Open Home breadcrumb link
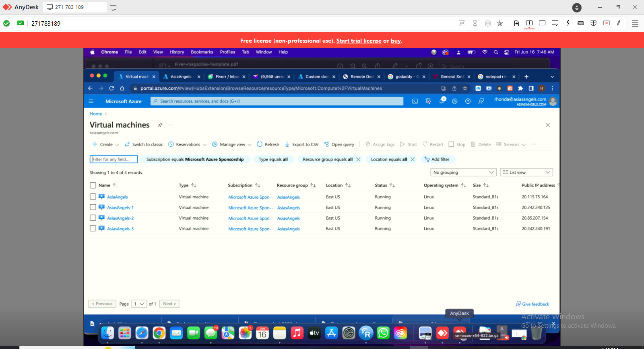 coord(96,114)
